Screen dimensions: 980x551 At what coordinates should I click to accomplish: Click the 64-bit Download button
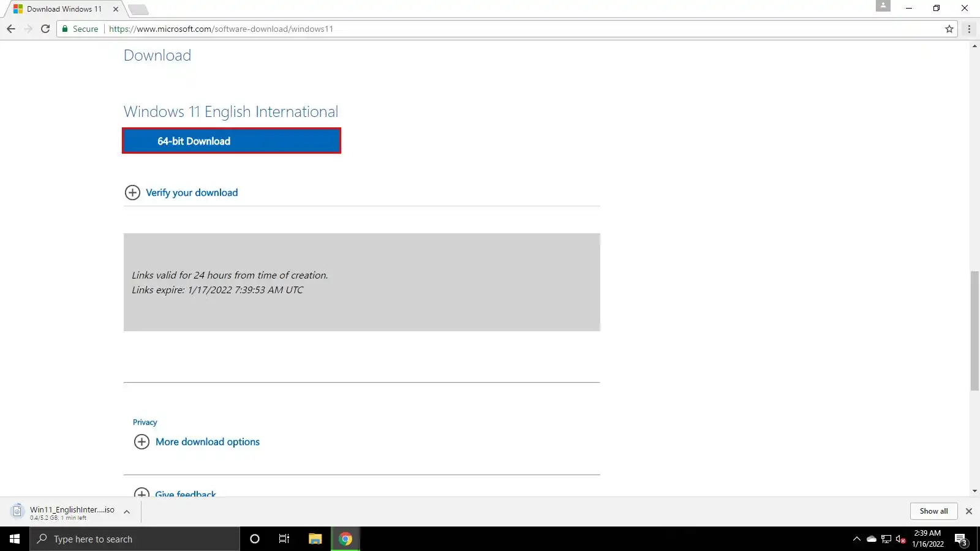pos(232,141)
